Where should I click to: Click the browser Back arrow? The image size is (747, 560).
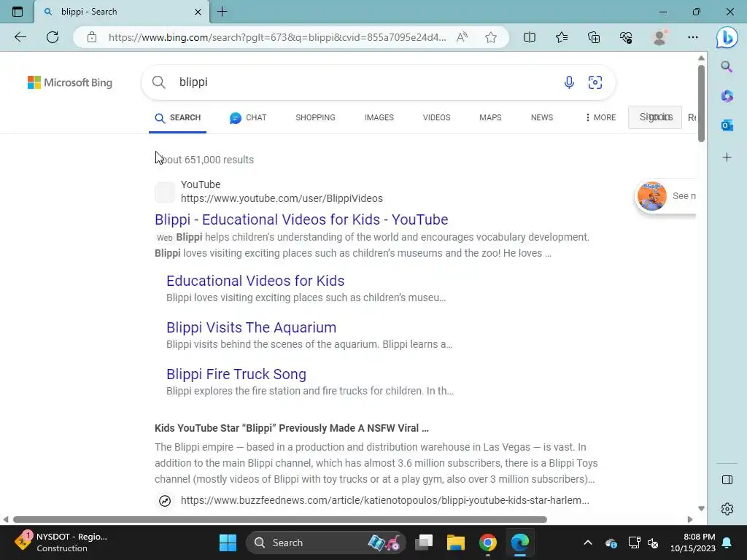20,37
